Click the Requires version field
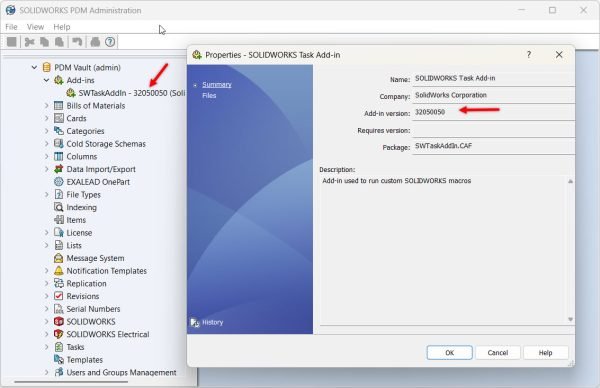 493,129
